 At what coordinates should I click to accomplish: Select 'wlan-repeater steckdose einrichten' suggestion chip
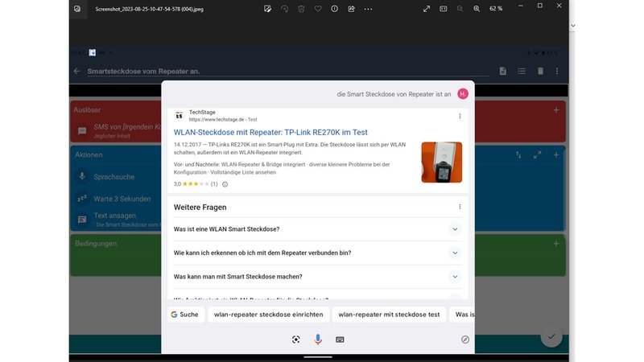coord(268,315)
